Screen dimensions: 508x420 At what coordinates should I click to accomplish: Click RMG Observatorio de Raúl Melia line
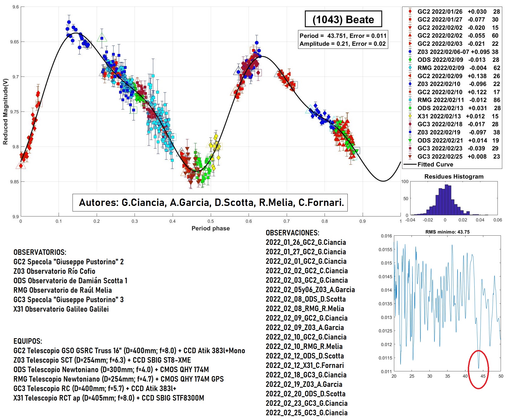[x=63, y=290]
